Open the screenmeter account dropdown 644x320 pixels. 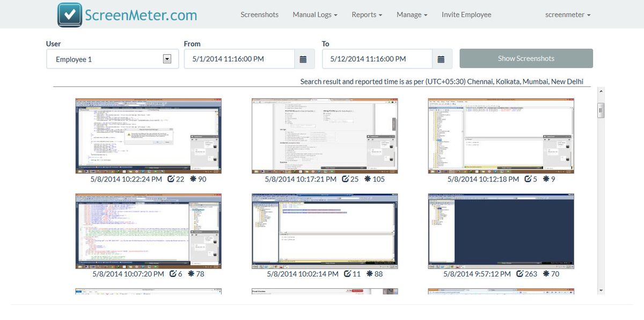567,14
